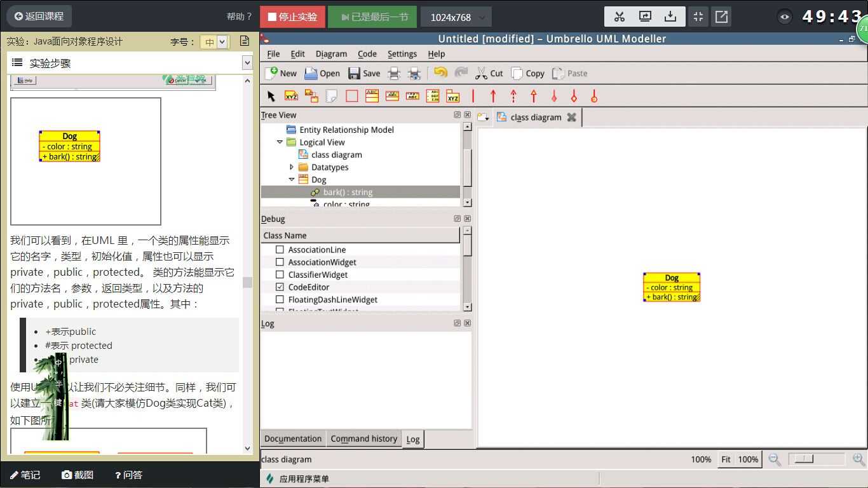Pick the class tool icon
The height and width of the screenshot is (488, 868).
(372, 96)
